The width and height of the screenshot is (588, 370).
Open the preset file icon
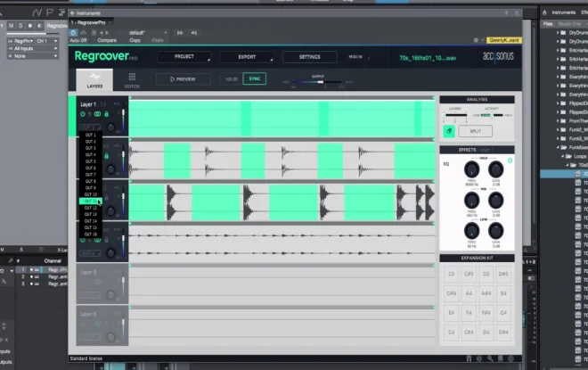(94, 33)
